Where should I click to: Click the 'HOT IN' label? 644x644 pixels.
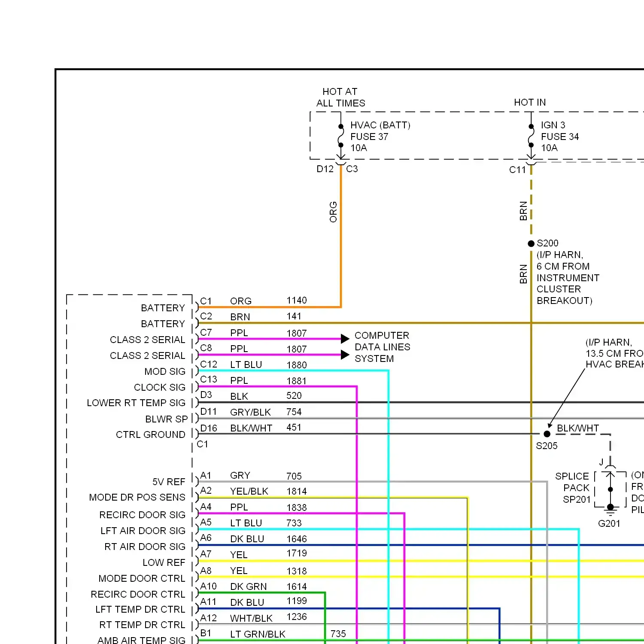click(530, 102)
